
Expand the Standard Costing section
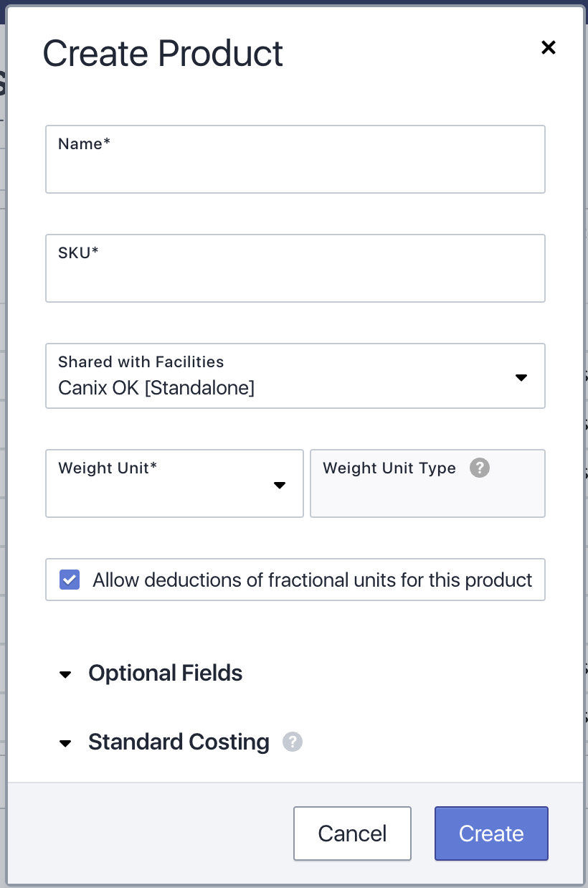[179, 742]
